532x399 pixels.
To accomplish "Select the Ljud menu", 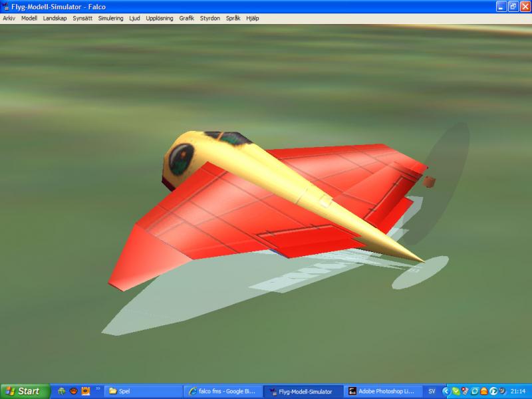I will pos(134,19).
